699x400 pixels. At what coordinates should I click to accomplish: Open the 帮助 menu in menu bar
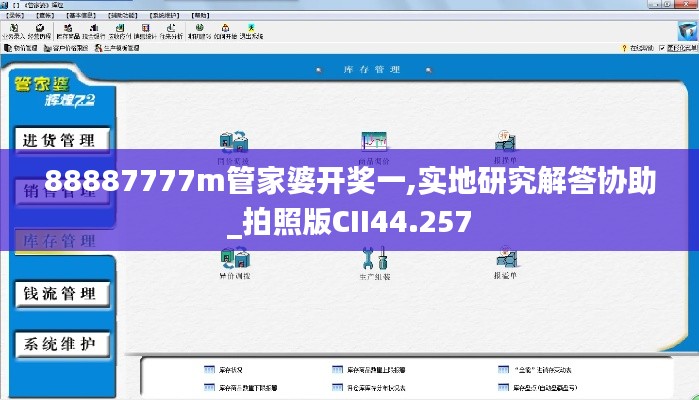click(201, 18)
